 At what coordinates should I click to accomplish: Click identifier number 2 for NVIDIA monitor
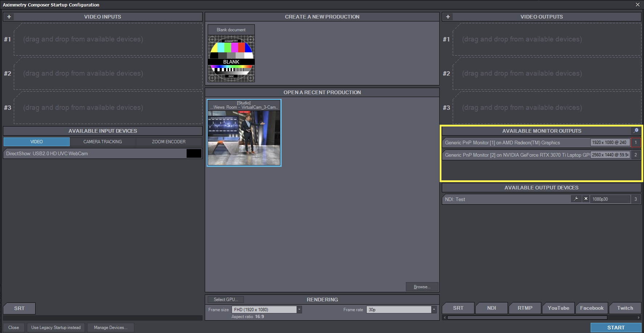(x=636, y=155)
